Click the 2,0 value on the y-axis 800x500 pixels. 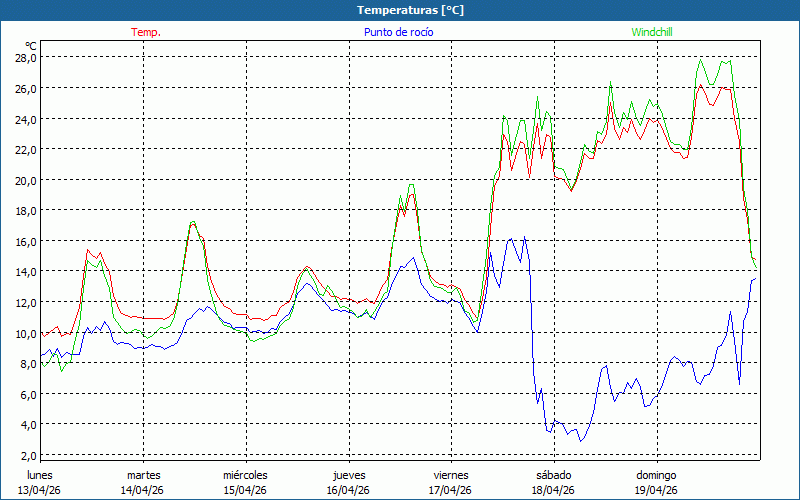[x=28, y=454]
